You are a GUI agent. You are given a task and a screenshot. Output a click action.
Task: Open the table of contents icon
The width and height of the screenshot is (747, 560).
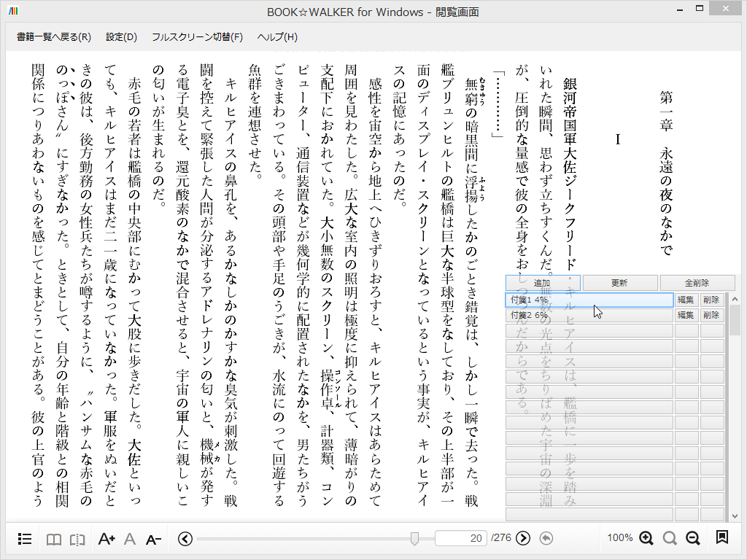[24, 538]
